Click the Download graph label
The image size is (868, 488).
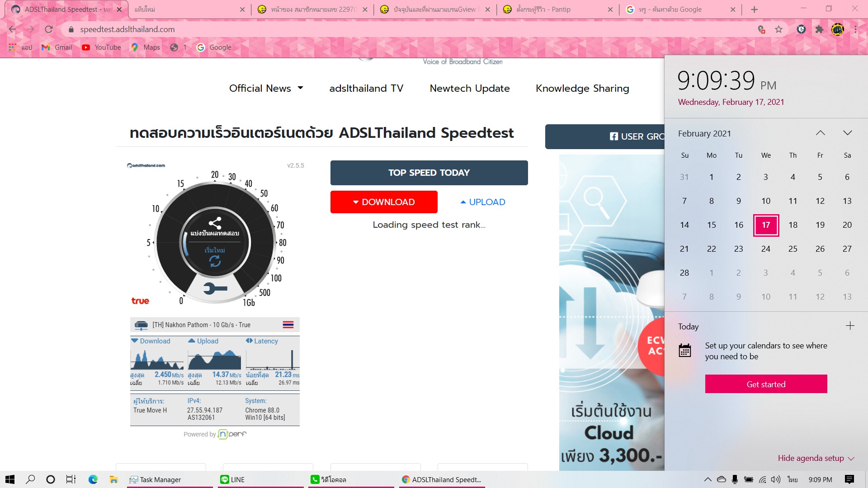coord(151,341)
